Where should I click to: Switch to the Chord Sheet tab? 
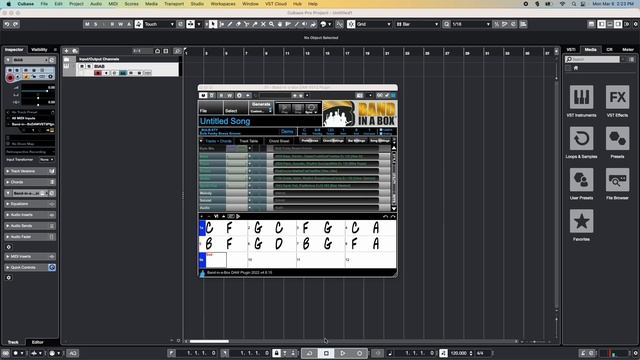279,141
